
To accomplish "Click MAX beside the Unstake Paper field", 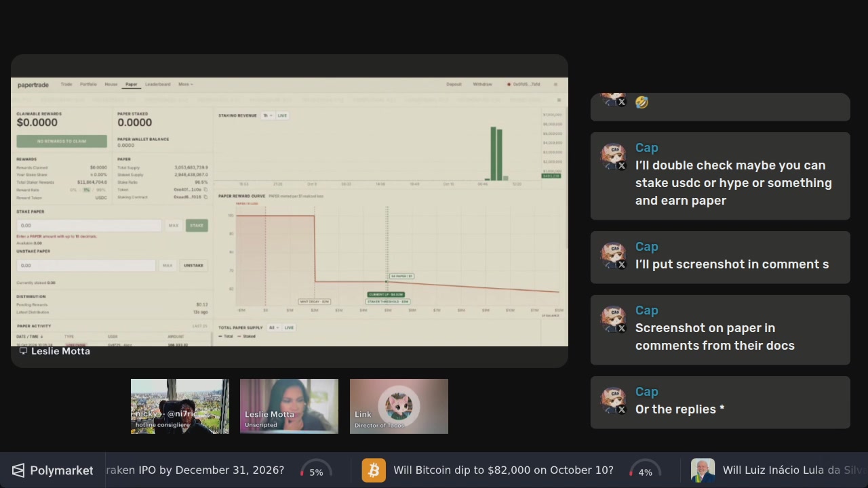I will click(x=167, y=265).
